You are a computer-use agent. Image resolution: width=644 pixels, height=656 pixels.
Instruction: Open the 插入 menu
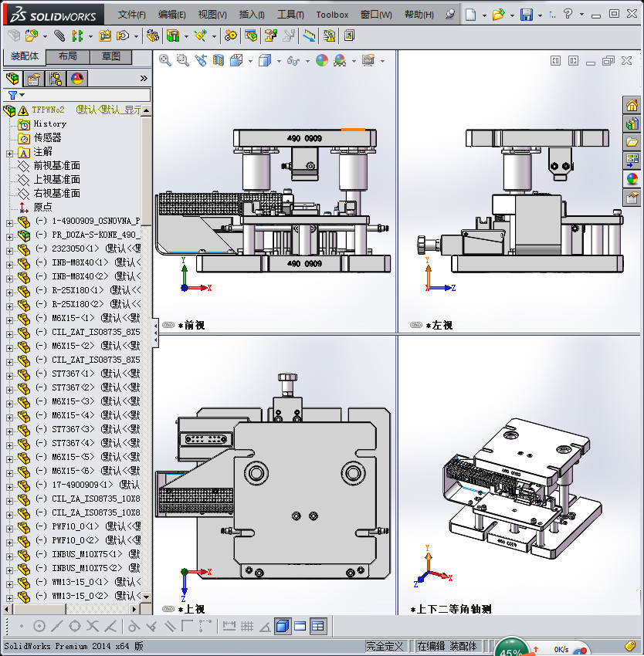pyautogui.click(x=251, y=15)
